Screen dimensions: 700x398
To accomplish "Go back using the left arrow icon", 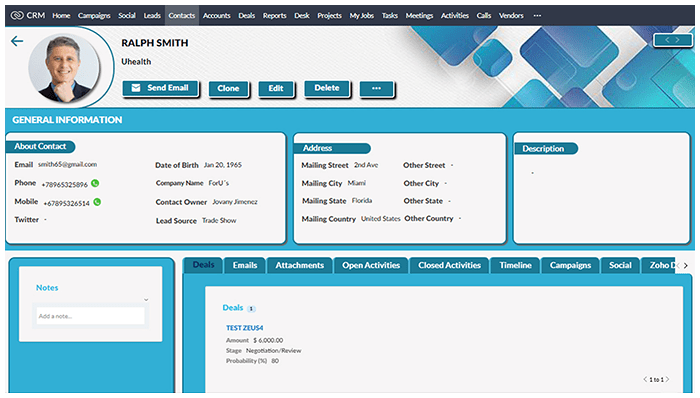I will pyautogui.click(x=17, y=41).
